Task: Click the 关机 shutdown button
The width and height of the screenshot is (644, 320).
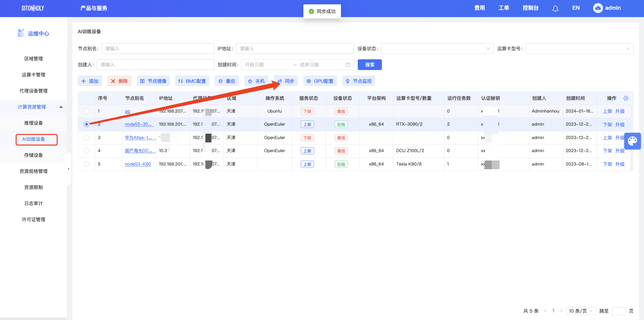Action: (x=256, y=81)
